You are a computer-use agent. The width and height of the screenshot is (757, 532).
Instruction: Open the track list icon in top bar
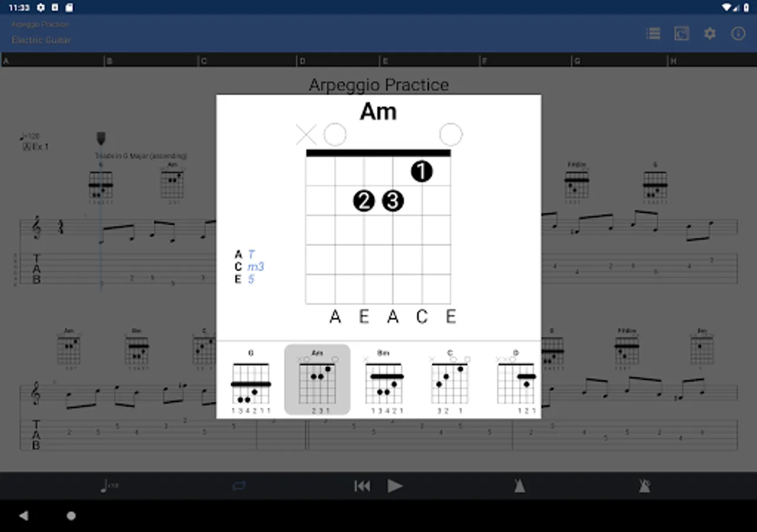coord(653,34)
